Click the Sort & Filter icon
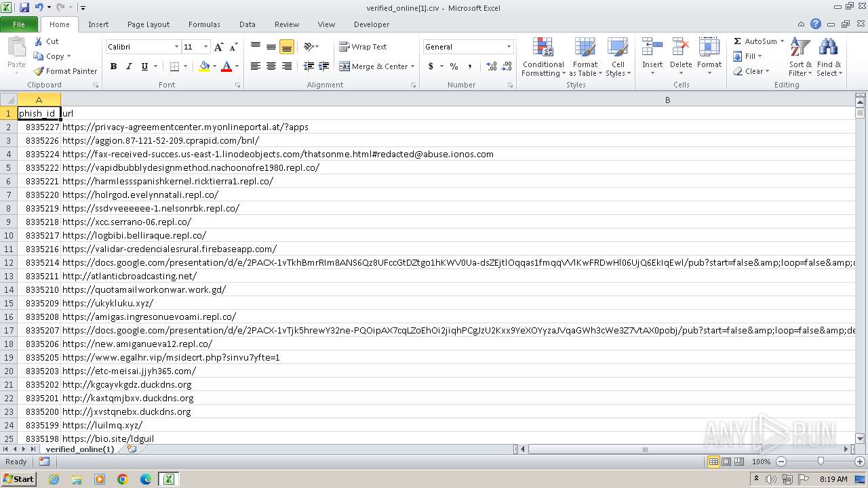Image resolution: width=868 pixels, height=488 pixels. click(801, 47)
